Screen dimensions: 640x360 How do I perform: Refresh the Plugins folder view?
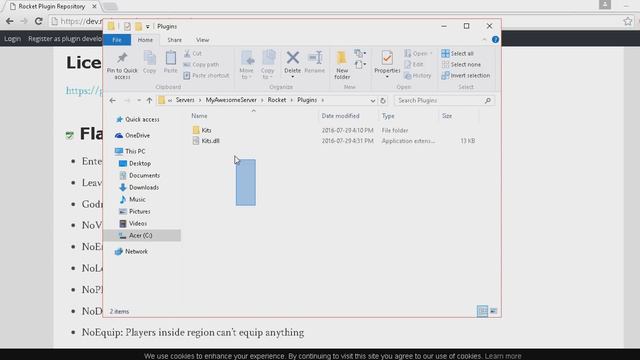tap(383, 100)
